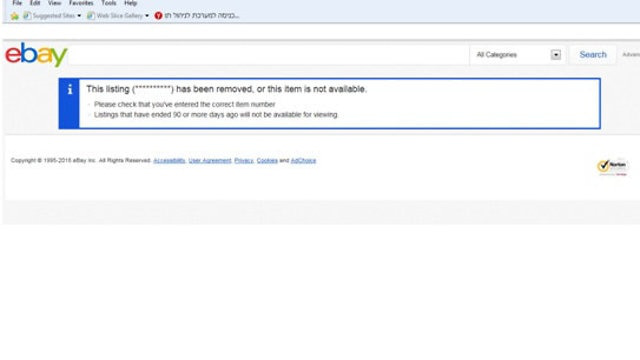Open the All Categories dropdown
This screenshot has width=640, height=360.
tap(518, 55)
